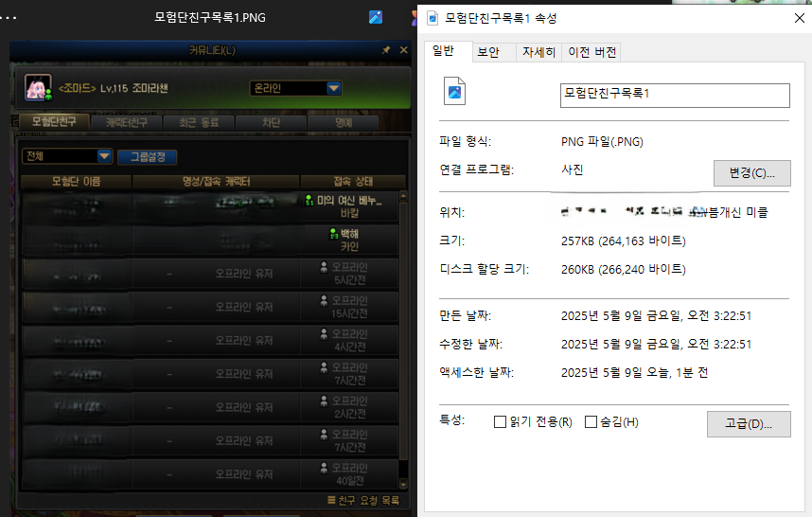Expand the 온라인 status dropdown
812x517 pixels.
(333, 88)
